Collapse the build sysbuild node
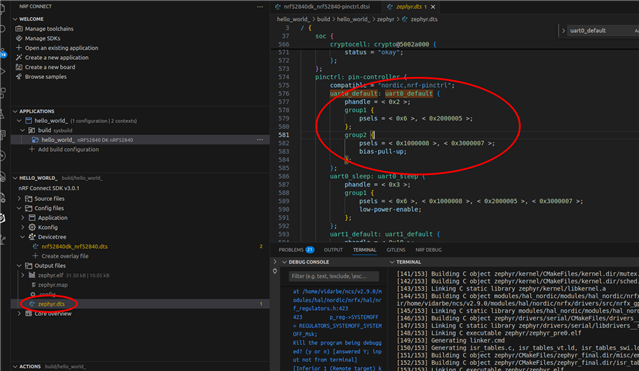Image resolution: width=639 pixels, height=371 pixels. (23, 130)
